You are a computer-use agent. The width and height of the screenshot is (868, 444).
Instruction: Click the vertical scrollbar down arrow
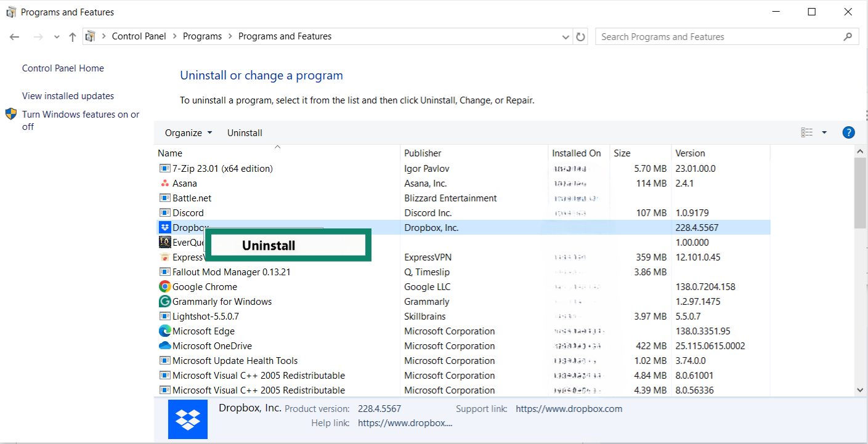pyautogui.click(x=859, y=390)
